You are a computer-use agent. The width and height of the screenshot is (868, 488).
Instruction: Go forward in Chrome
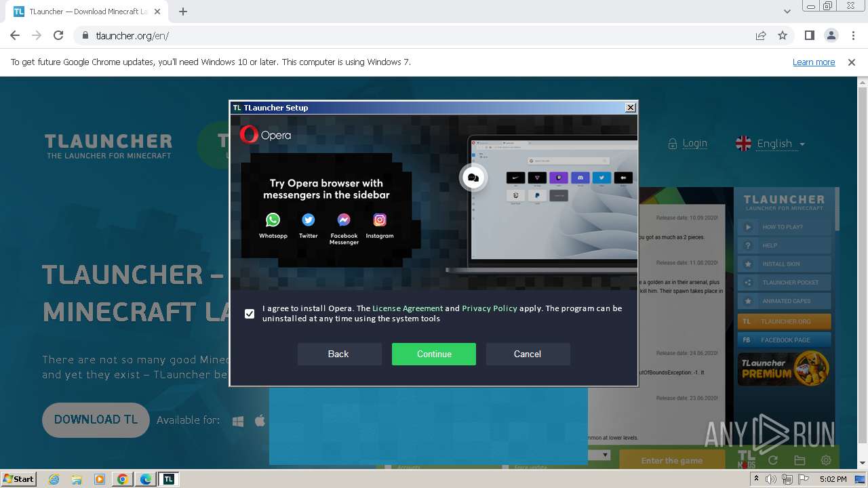(x=37, y=36)
